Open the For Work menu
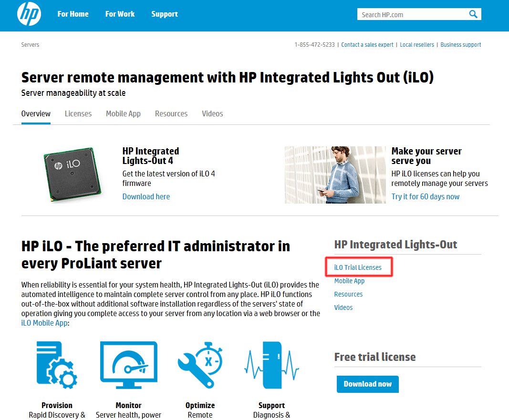The image size is (509, 420). [120, 14]
